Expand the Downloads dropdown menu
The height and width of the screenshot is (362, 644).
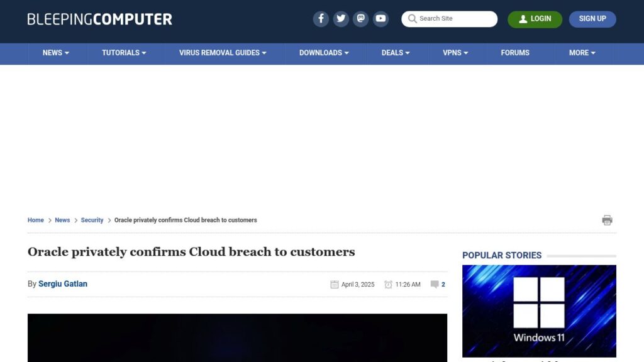click(x=324, y=53)
